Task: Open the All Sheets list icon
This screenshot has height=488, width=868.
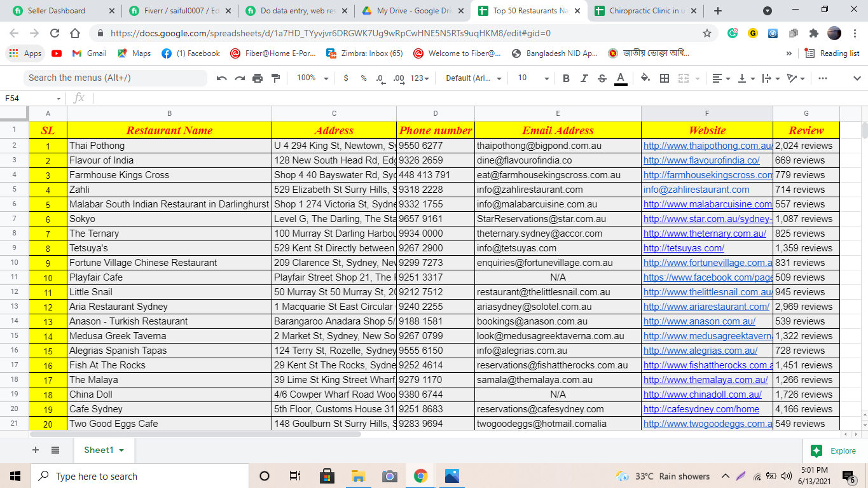Action: coord(55,450)
